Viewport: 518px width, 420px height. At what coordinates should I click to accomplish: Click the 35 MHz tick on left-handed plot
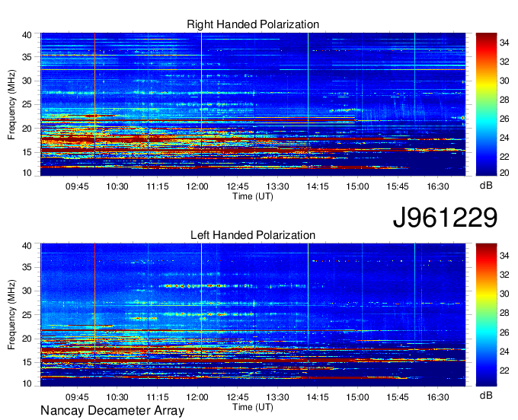27,267
